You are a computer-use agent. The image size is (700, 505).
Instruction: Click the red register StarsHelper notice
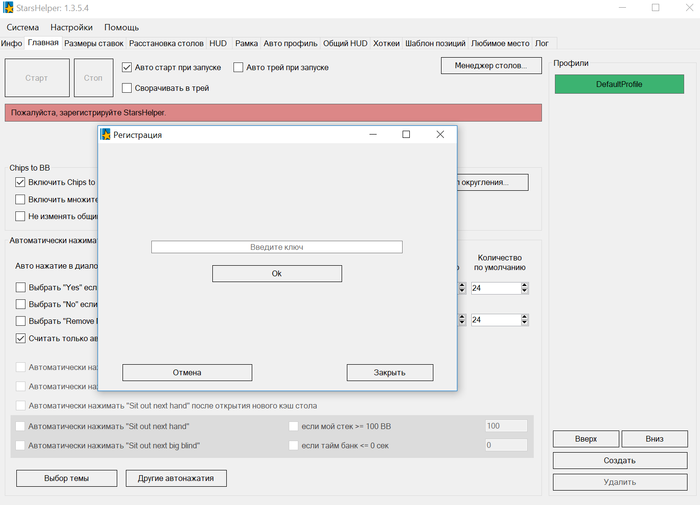pos(273,113)
